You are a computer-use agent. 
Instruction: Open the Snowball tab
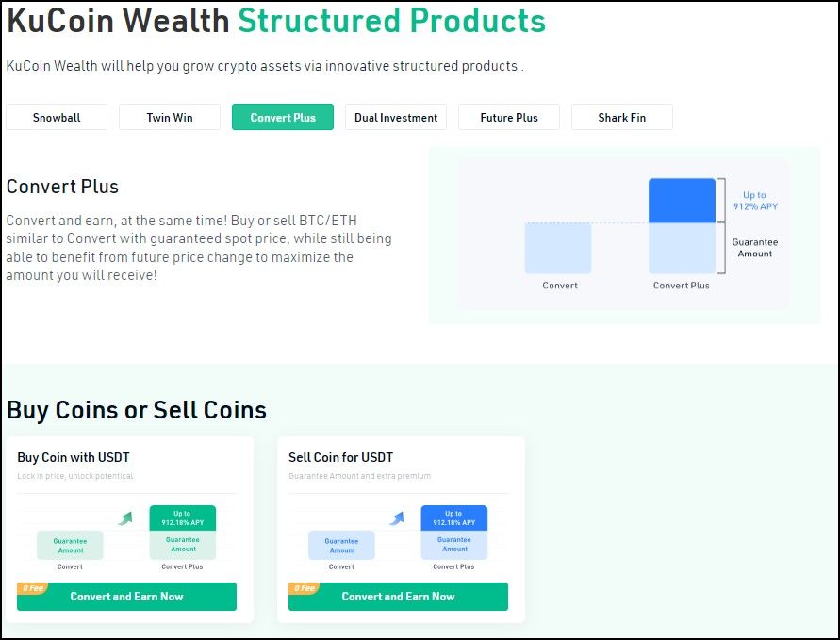(57, 118)
